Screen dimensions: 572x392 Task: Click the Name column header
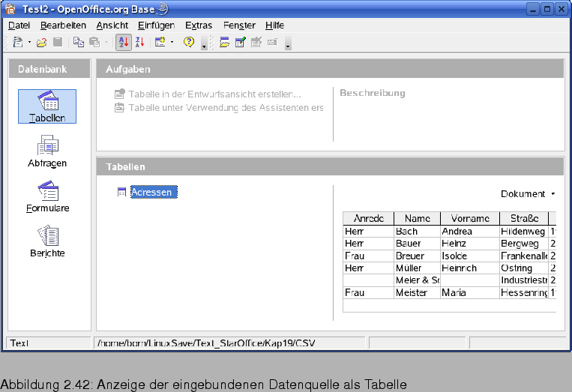point(418,218)
